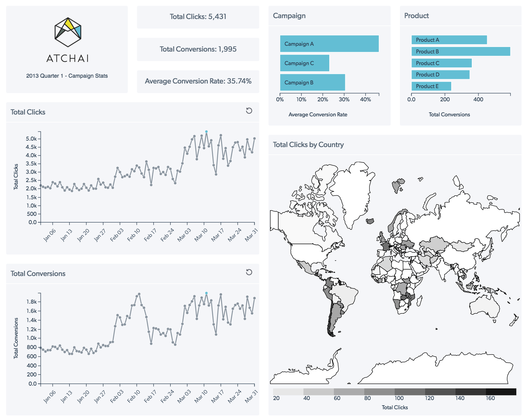Click the Total Clicks: 5,431 stat box
Image resolution: width=528 pixels, height=420 pixels.
(198, 17)
